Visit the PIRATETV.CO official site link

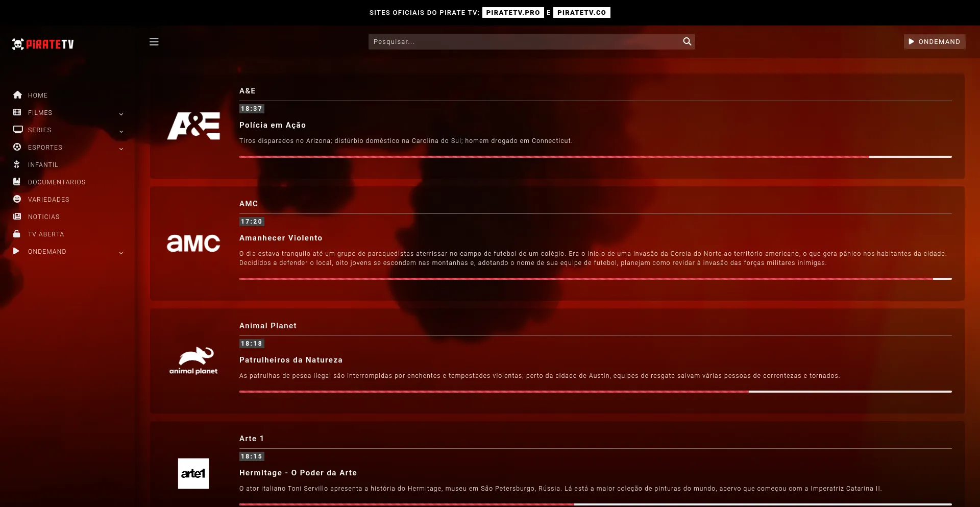(582, 13)
